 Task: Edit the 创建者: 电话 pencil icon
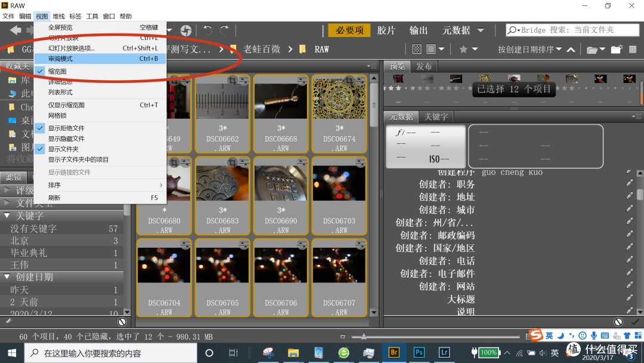[630, 259]
